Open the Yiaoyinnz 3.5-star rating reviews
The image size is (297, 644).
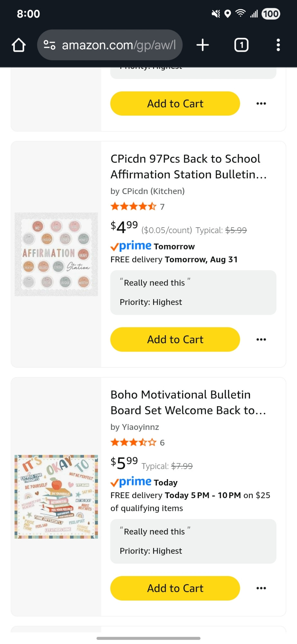137,443
